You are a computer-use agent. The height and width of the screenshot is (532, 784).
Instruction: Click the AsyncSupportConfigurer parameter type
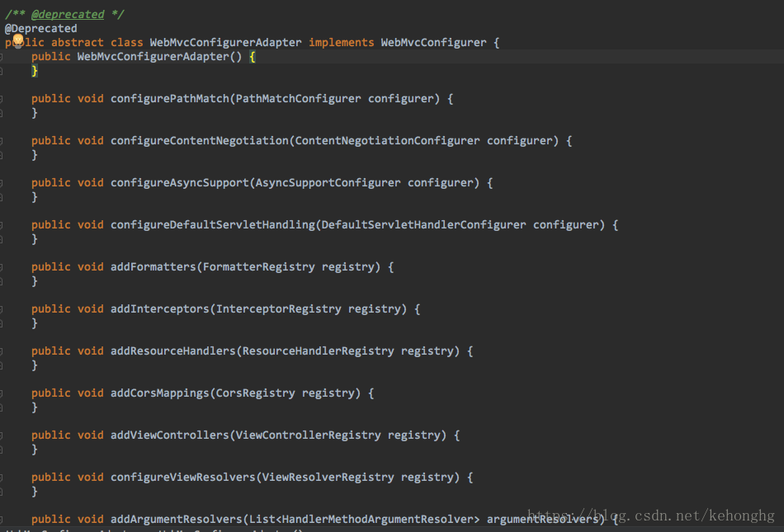[328, 183]
